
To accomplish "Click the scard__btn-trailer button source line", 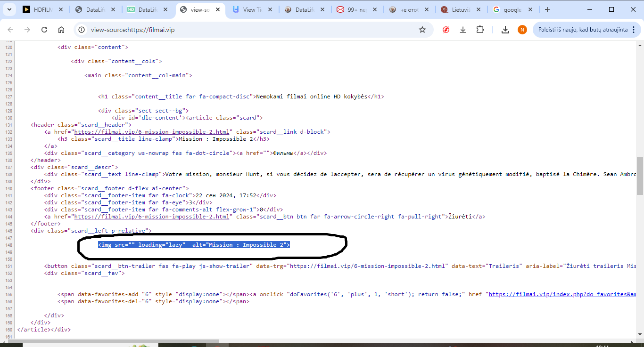I will tap(340, 266).
